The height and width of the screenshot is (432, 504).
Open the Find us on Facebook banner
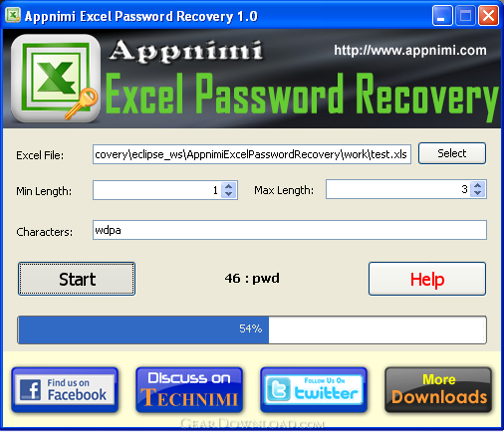[65, 390]
